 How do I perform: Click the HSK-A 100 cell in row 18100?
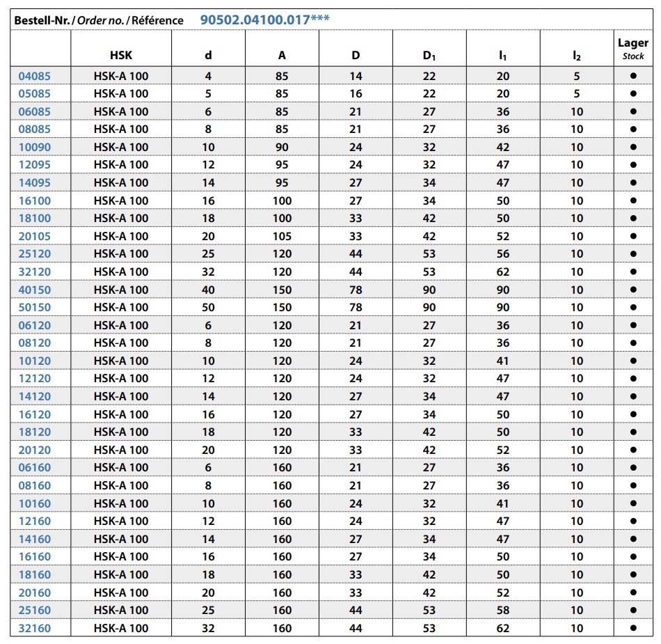(x=121, y=218)
